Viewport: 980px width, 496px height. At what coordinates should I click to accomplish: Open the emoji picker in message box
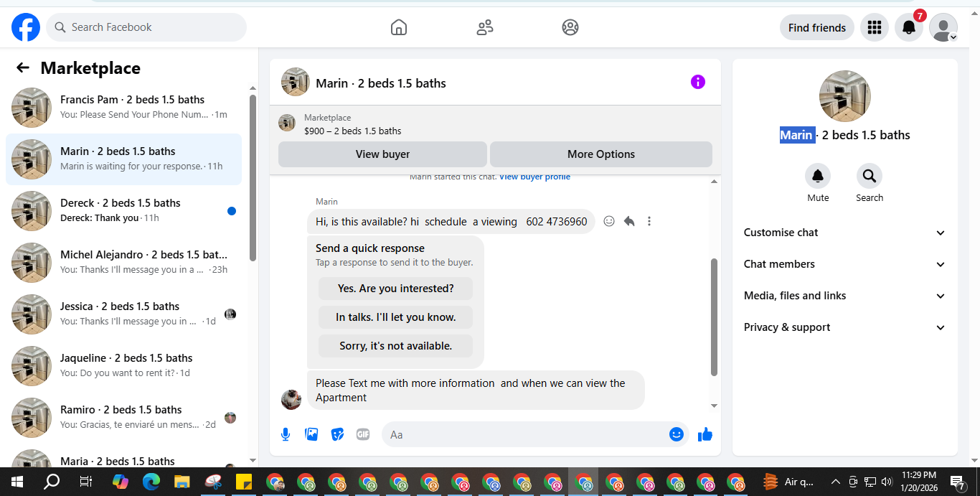coord(677,434)
